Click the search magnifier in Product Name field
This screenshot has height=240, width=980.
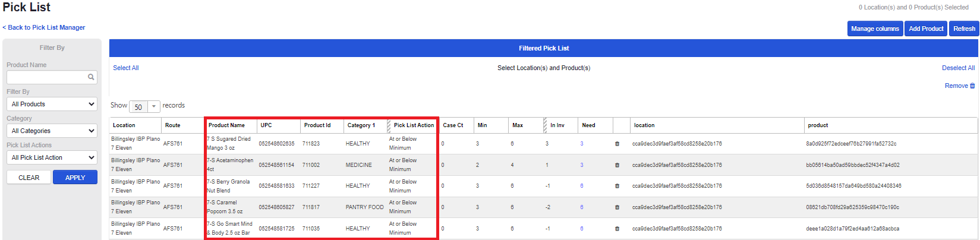pos(91,77)
